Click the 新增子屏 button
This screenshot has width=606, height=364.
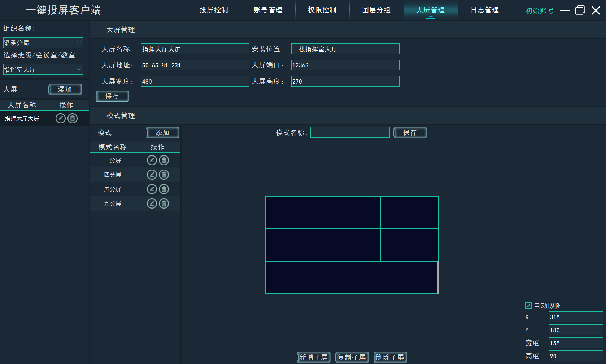pyautogui.click(x=314, y=357)
